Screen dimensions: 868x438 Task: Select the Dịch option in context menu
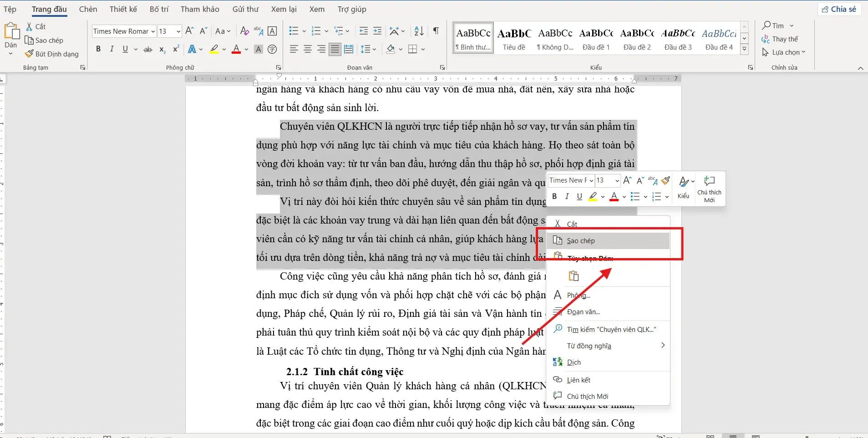[x=574, y=362]
